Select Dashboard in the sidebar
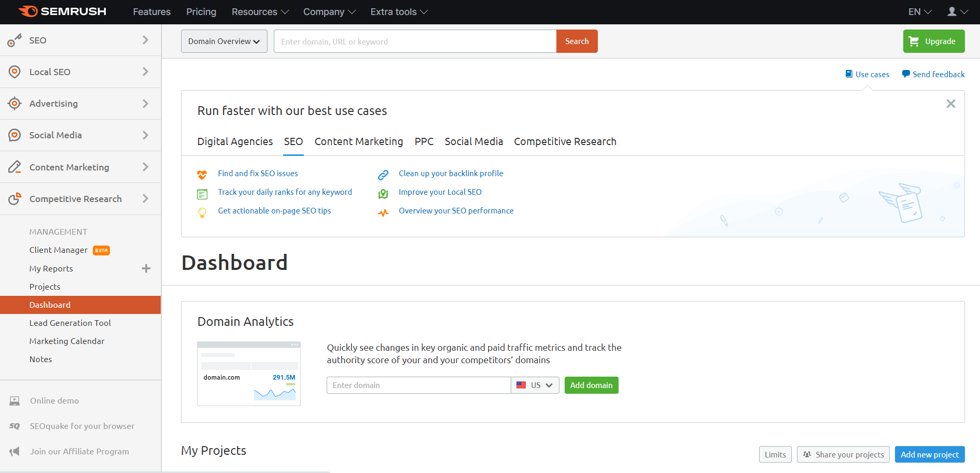This screenshot has height=473, width=980. tap(80, 305)
